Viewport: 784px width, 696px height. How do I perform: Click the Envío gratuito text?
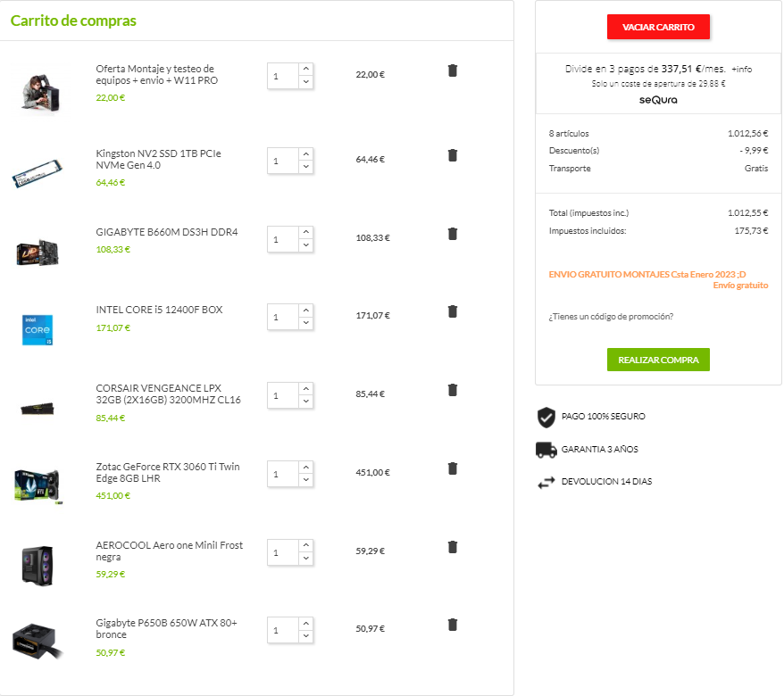click(x=740, y=286)
